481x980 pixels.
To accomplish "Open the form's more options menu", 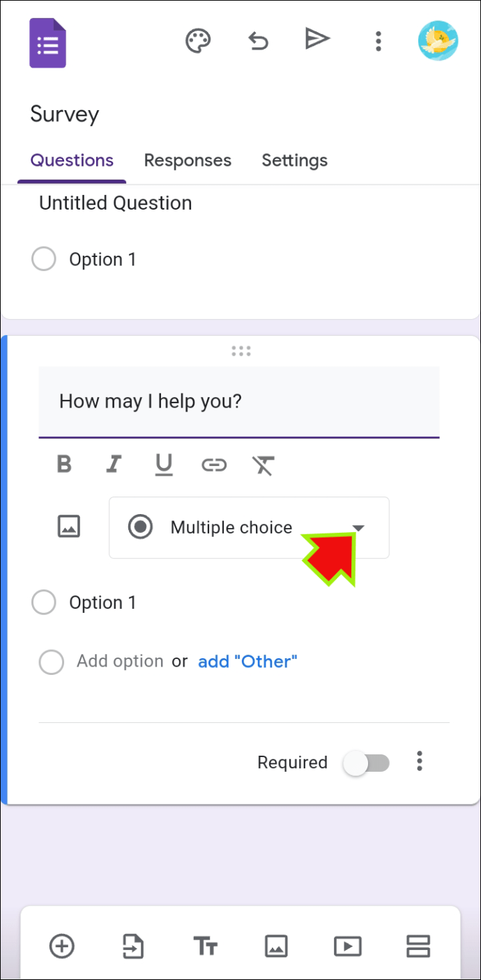I will pyautogui.click(x=378, y=41).
